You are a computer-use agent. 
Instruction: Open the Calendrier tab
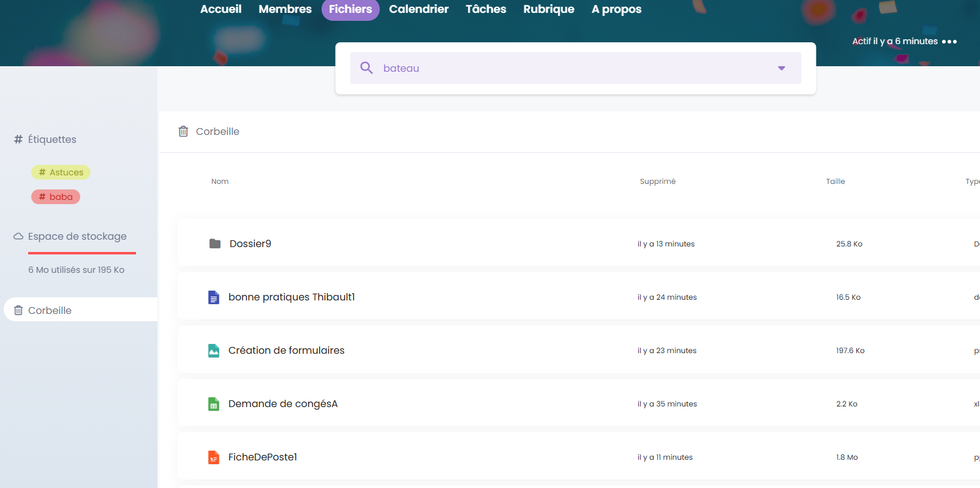pyautogui.click(x=418, y=9)
